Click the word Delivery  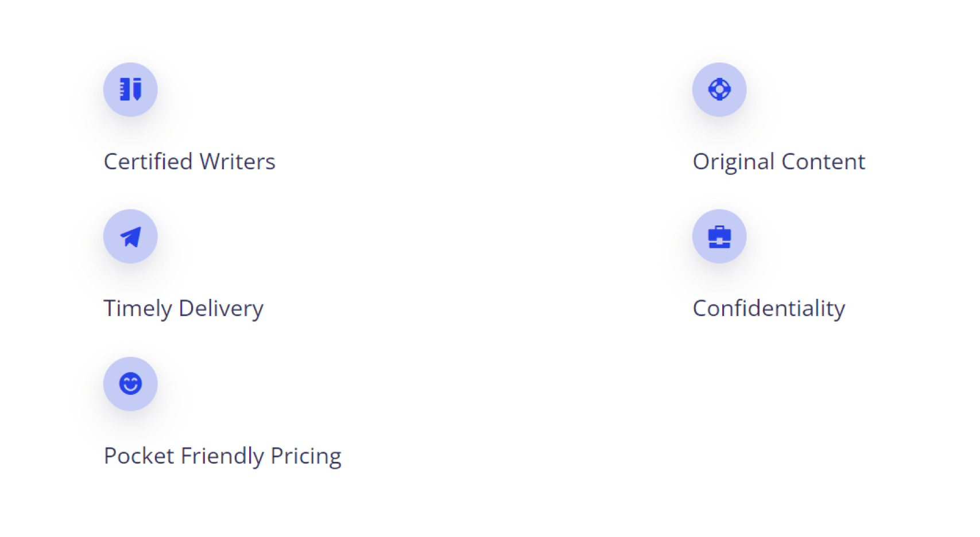221,309
